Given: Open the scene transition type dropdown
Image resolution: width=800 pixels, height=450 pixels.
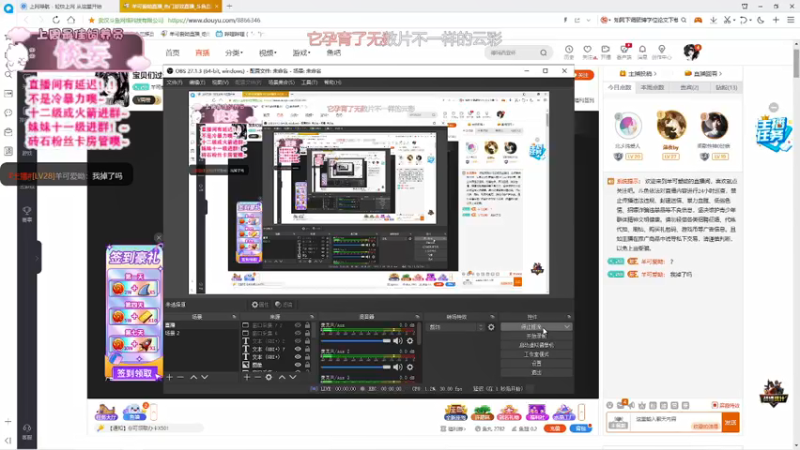Looking at the screenshot, I should point(455,327).
